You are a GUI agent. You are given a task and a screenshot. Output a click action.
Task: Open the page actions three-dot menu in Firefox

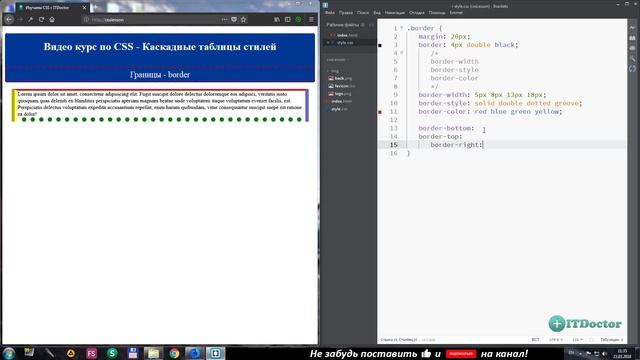[x=224, y=19]
